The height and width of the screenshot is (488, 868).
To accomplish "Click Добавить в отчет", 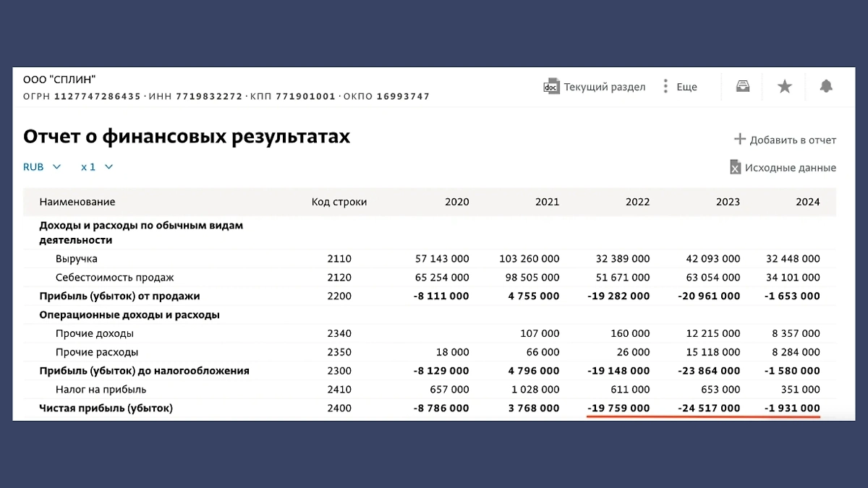I will [x=793, y=139].
